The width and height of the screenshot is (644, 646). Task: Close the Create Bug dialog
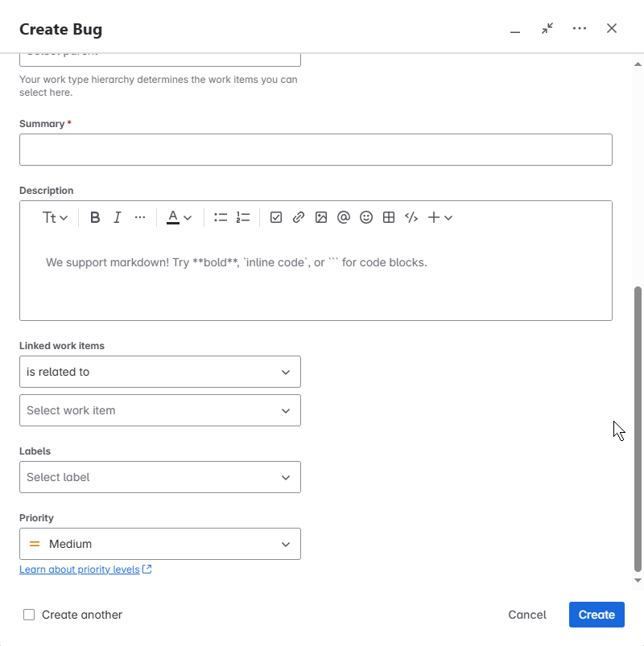tap(612, 28)
